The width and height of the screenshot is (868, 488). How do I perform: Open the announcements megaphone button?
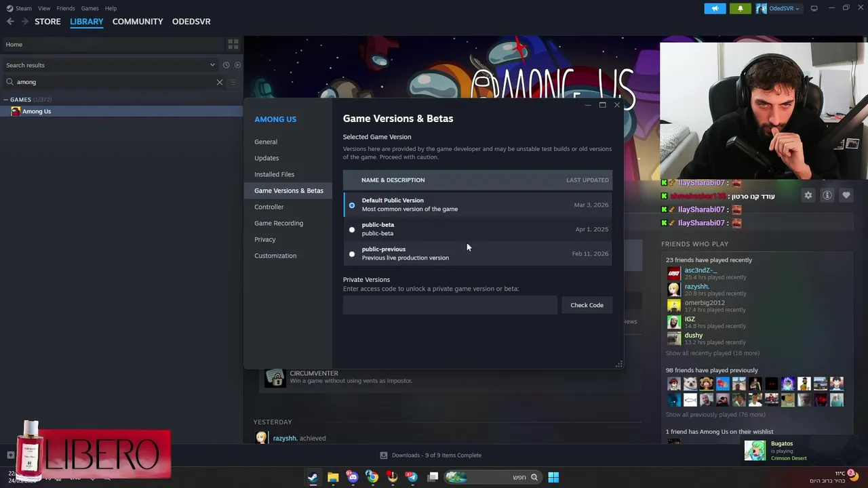pyautogui.click(x=715, y=8)
